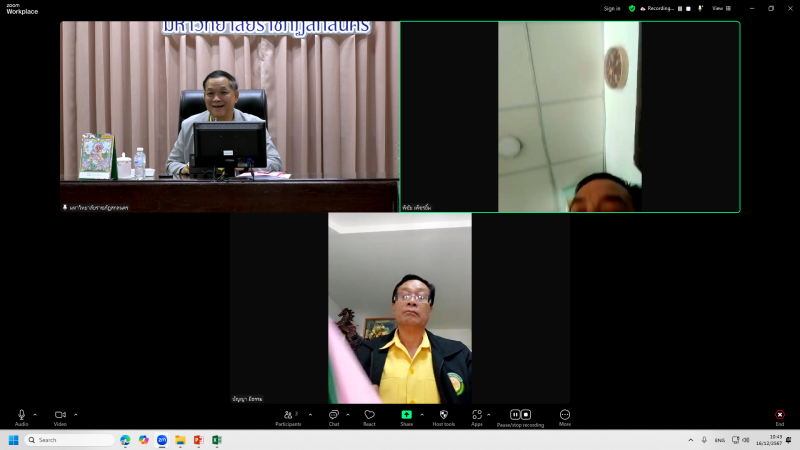The height and width of the screenshot is (450, 800).
Task: Click the green encryption shield icon
Action: (x=631, y=8)
